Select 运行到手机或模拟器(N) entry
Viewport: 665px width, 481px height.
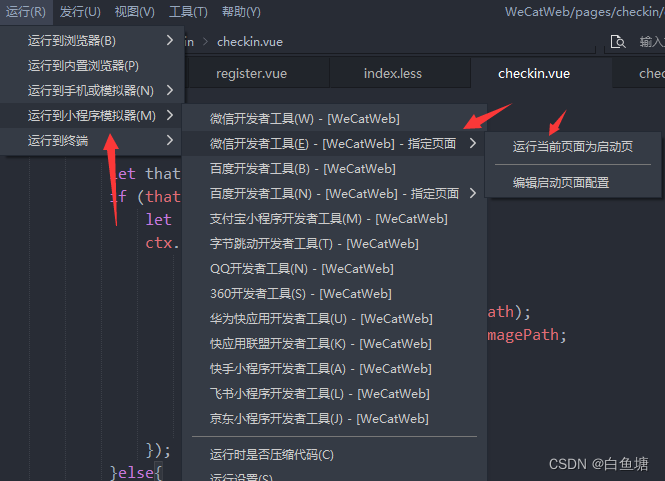point(92,91)
